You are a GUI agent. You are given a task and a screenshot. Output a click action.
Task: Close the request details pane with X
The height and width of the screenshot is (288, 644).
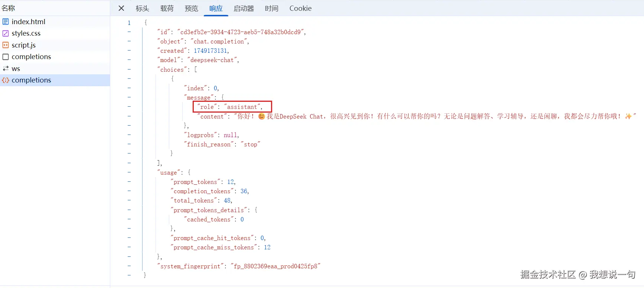(x=121, y=8)
